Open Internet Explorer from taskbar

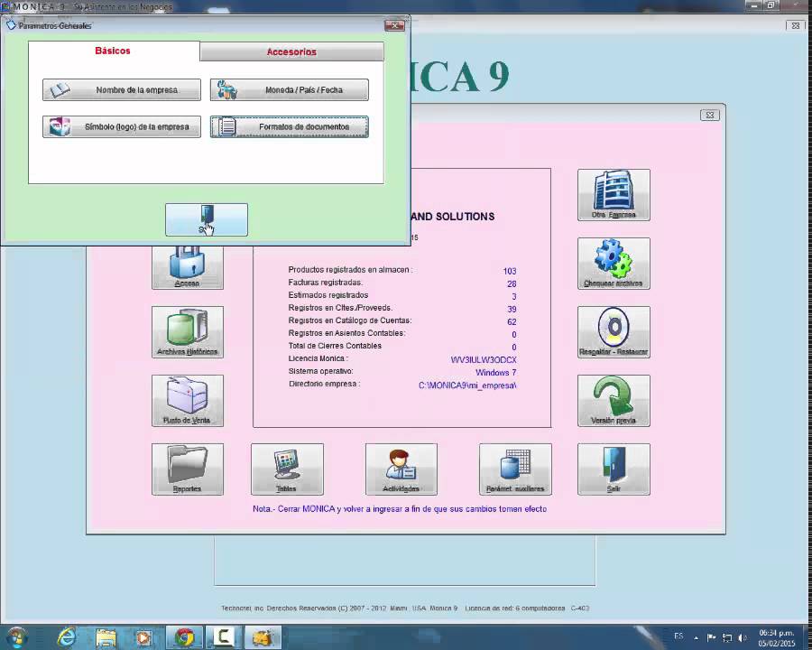(66, 637)
